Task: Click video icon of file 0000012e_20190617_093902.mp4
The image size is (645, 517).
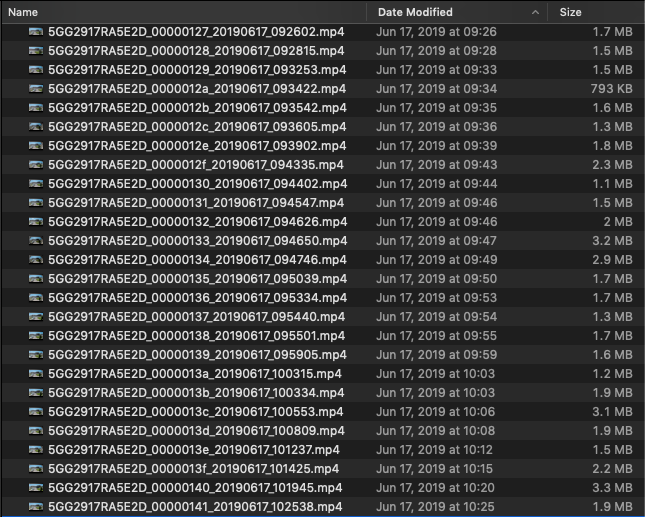Action: (x=36, y=146)
